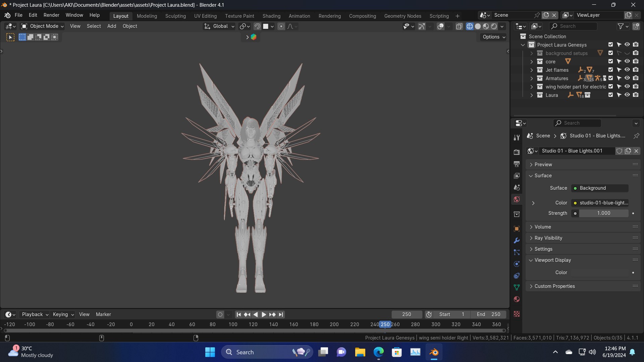Open the Physics properties tab
Screen dimensions: 644x362
pos(517,264)
